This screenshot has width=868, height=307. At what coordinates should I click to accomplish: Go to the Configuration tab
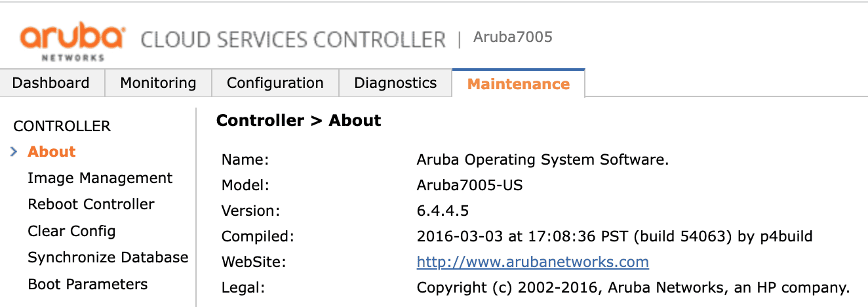tap(275, 83)
